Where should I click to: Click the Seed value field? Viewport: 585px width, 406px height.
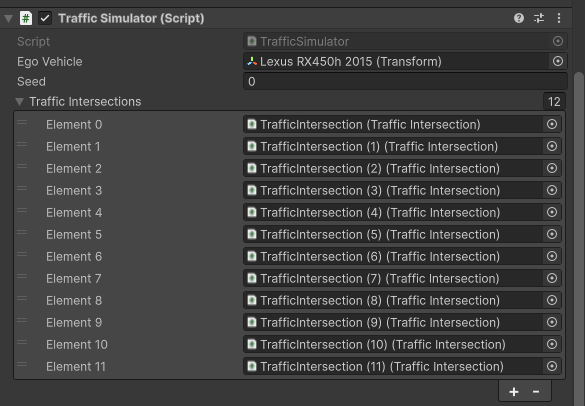click(x=405, y=82)
